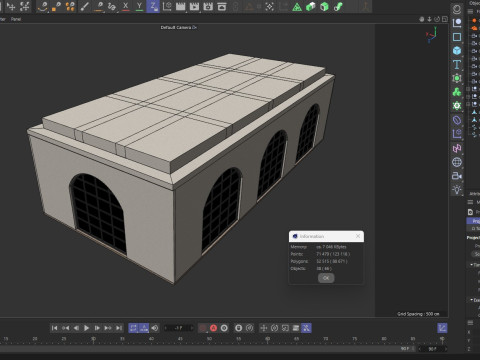480x360 pixels.
Task: Go to end of timeline
Action: point(119,328)
